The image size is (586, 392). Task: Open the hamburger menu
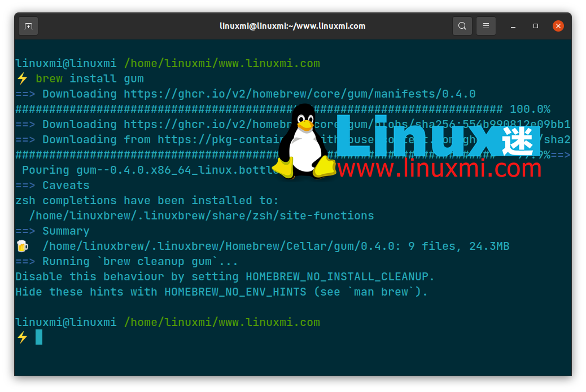pyautogui.click(x=486, y=26)
